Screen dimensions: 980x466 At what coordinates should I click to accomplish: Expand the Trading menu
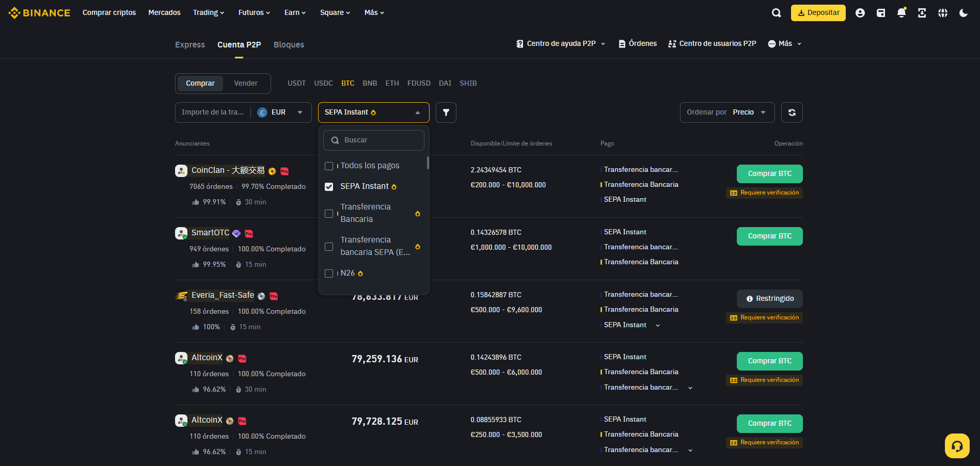[209, 13]
